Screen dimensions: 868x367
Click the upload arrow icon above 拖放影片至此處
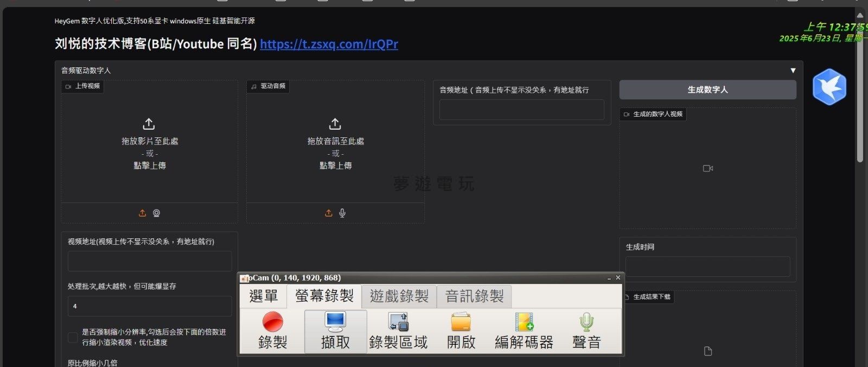[149, 124]
